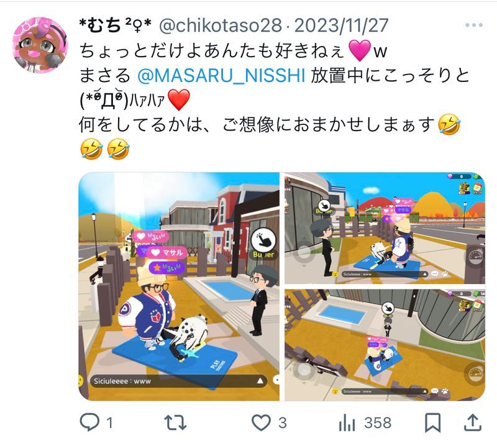Open the reply comment icon
The width and height of the screenshot is (497, 448).
click(89, 423)
